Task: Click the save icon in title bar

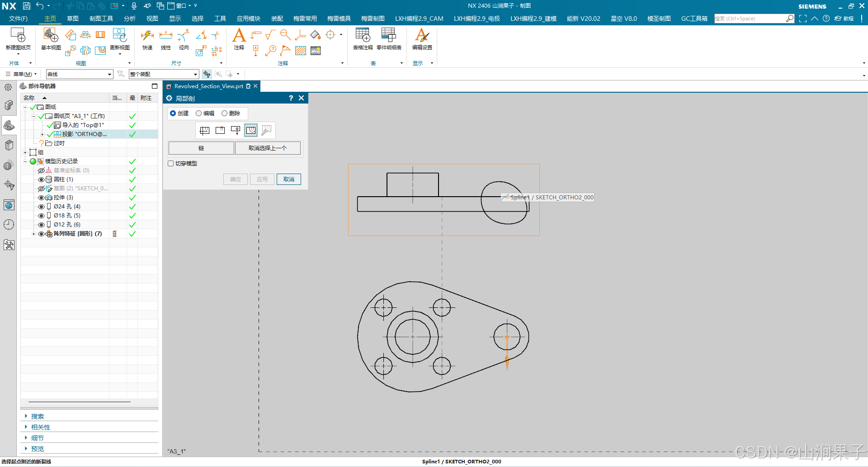Action: [x=27, y=6]
